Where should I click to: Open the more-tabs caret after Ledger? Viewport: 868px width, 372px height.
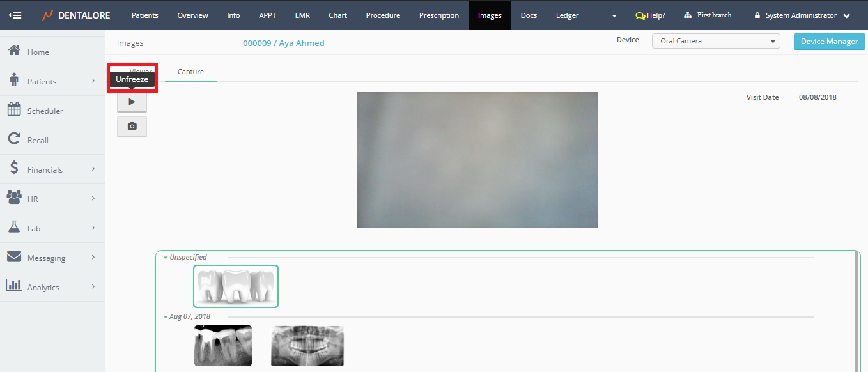point(614,16)
